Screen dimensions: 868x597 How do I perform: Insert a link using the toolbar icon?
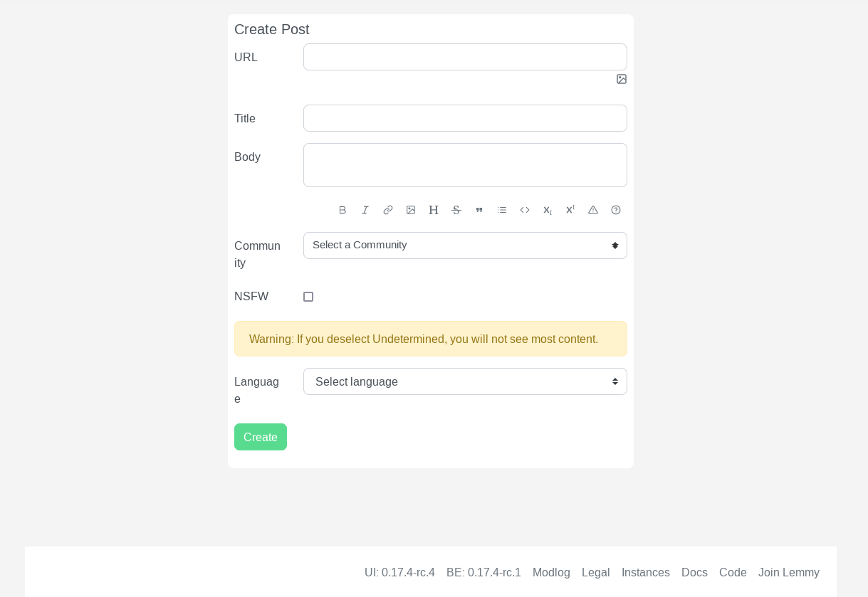(388, 210)
